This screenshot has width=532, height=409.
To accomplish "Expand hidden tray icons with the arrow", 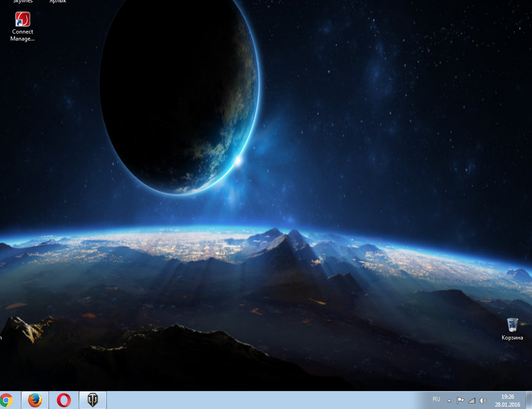I will pyautogui.click(x=449, y=400).
